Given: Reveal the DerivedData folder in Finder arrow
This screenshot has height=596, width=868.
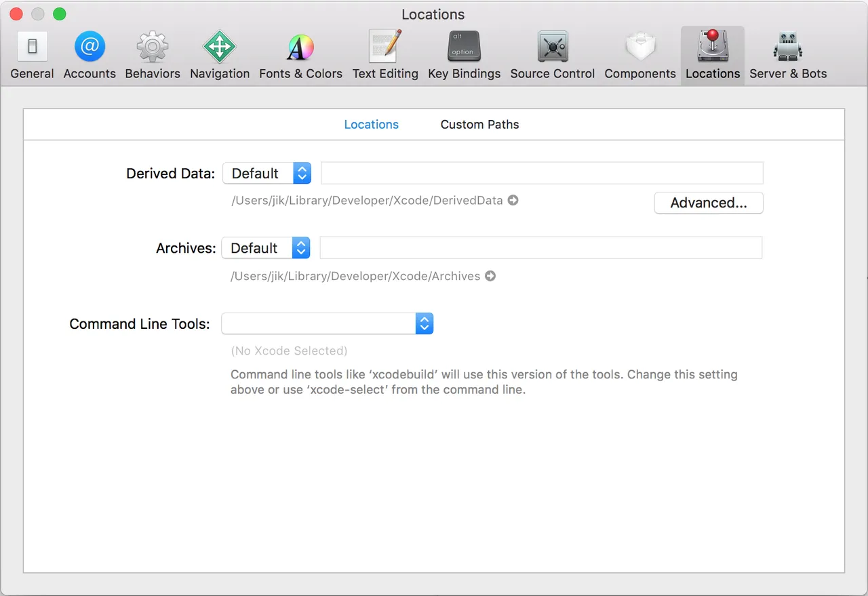Looking at the screenshot, I should (x=513, y=200).
